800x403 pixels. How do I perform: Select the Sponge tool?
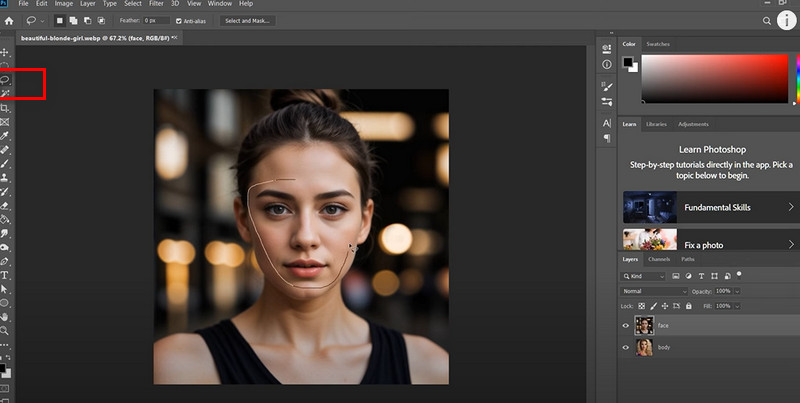coord(5,247)
